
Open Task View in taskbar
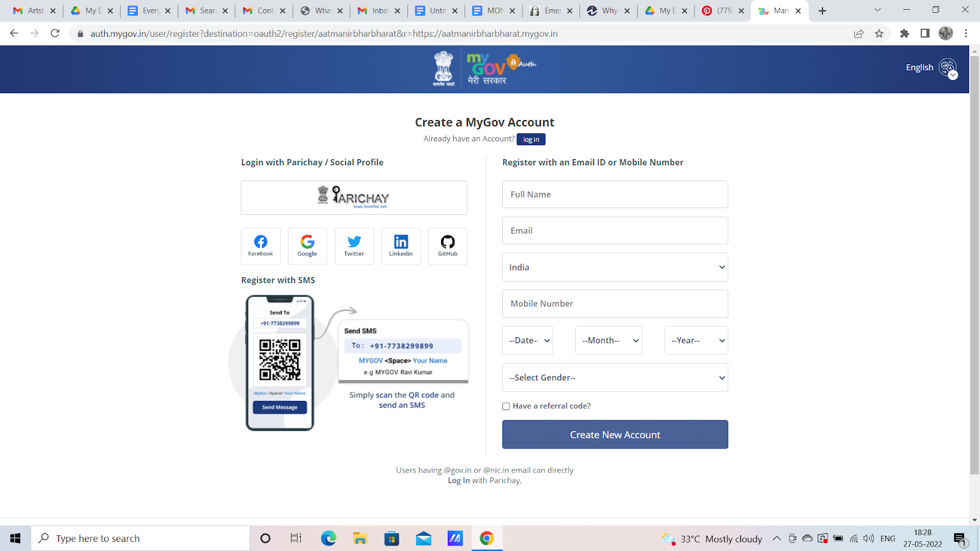296,538
